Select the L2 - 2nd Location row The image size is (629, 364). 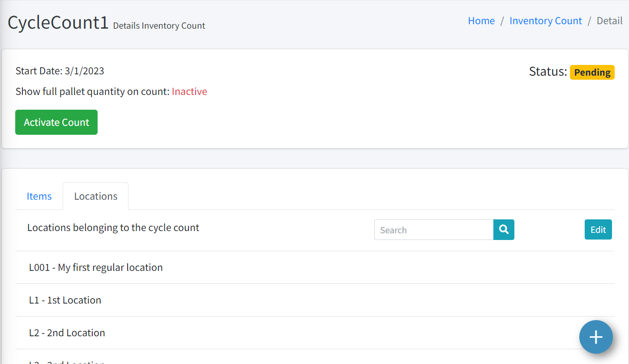coord(67,333)
